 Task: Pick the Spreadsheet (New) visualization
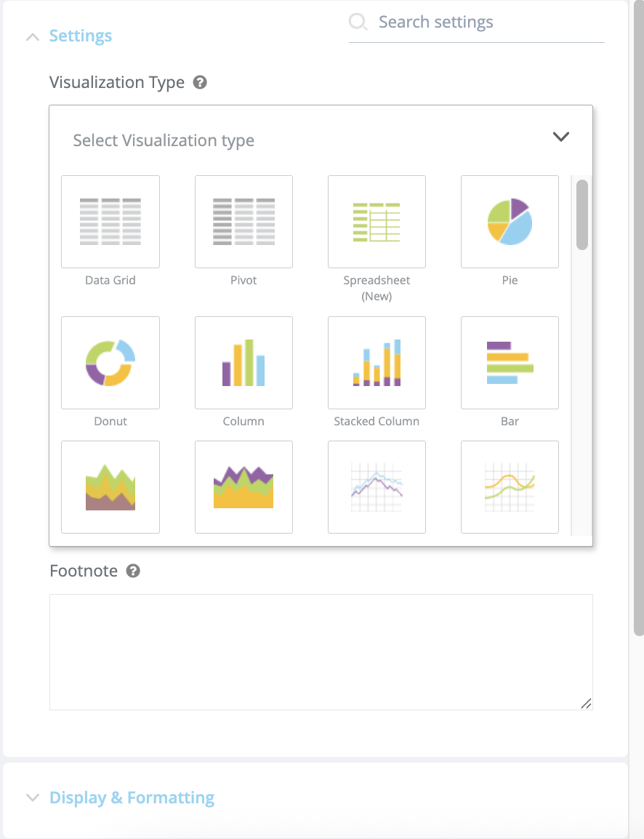[377, 222]
